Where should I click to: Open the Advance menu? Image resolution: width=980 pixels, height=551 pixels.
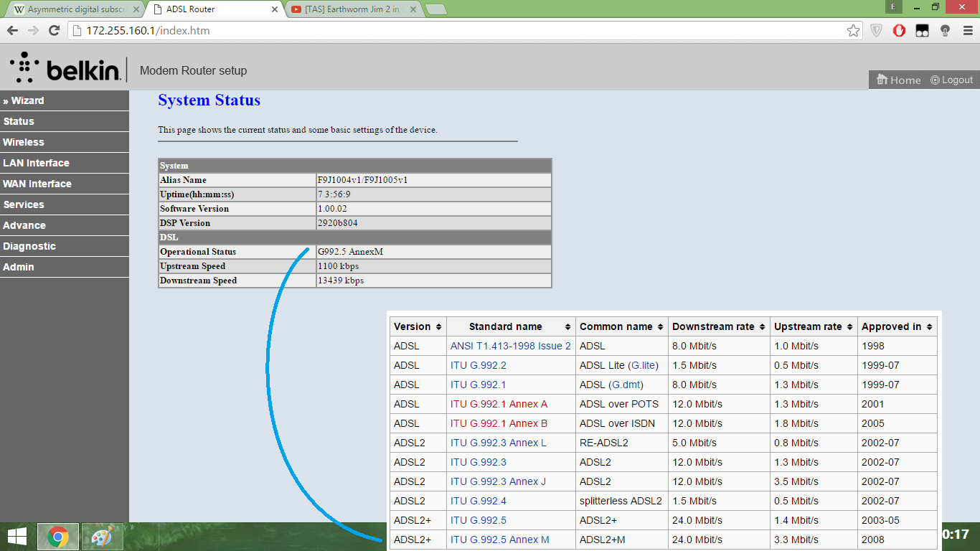coord(65,225)
